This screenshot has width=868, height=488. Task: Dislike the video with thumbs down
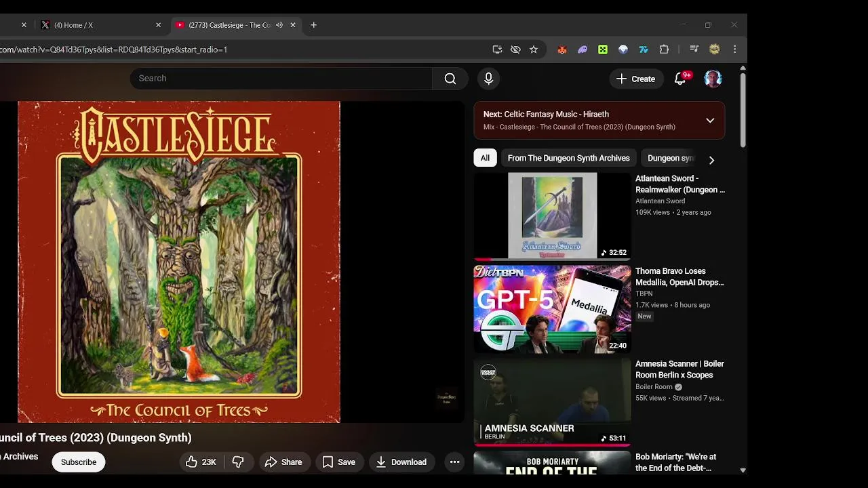(x=238, y=462)
